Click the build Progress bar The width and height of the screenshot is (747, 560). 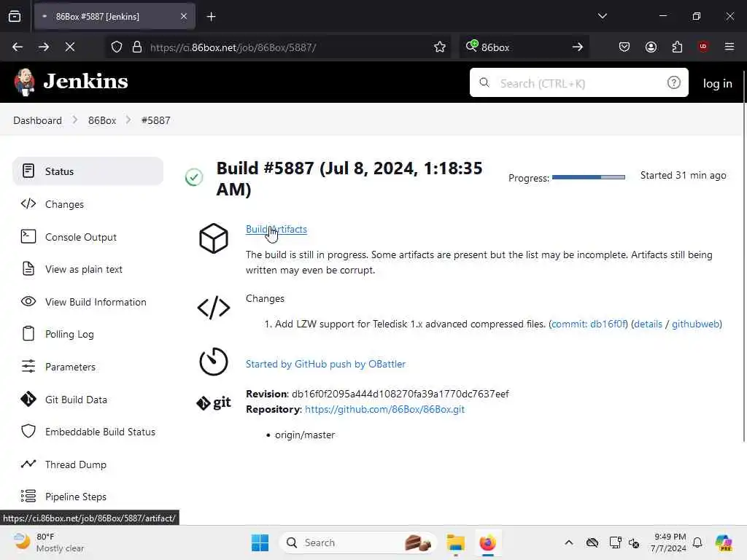coord(589,177)
